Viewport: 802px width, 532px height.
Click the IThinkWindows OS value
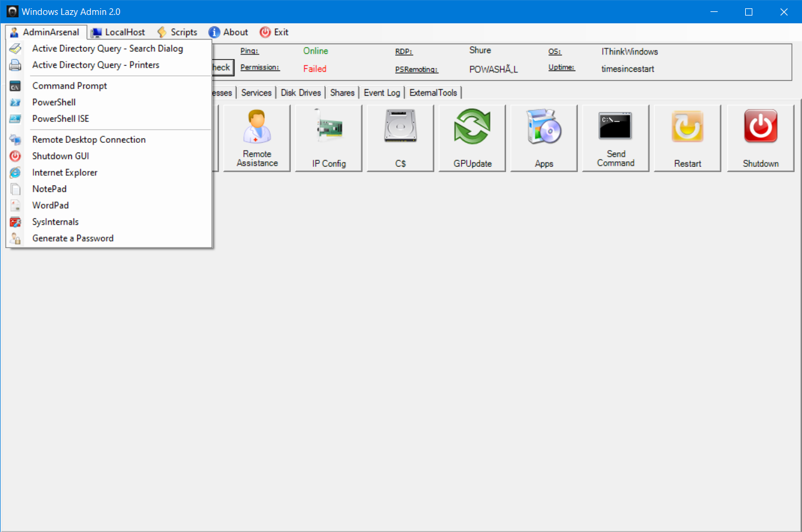tap(630, 51)
